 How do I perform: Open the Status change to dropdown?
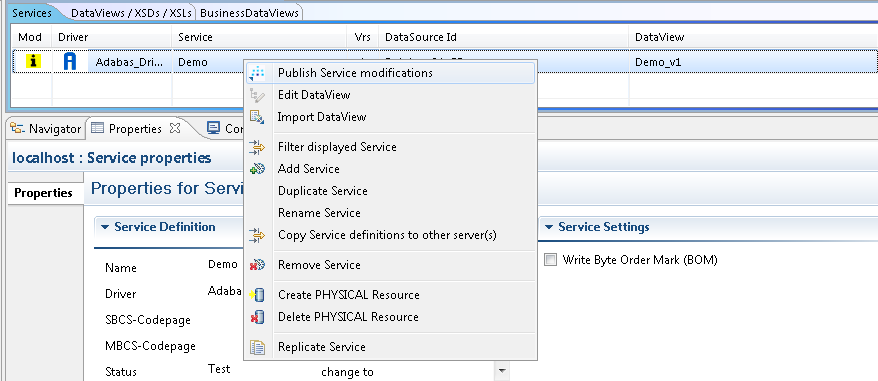[x=502, y=371]
